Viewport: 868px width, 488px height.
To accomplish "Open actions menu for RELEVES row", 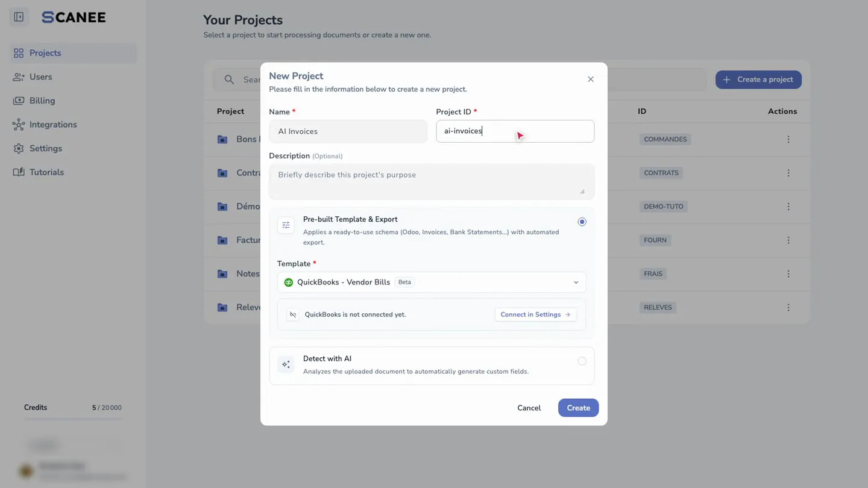I will 788,307.
